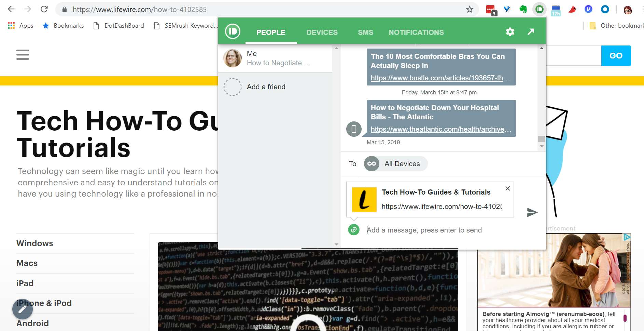This screenshot has width=644, height=331.
Task: Click the Add a friend entry
Action: pos(275,87)
